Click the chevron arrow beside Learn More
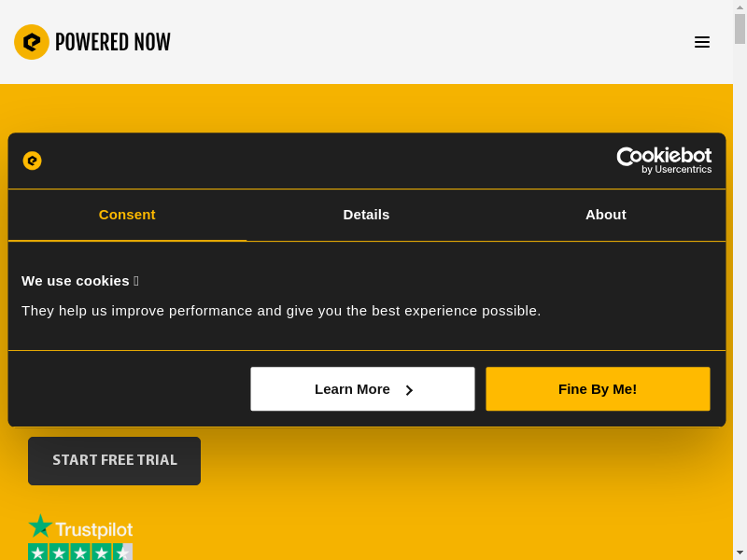This screenshot has height=560, width=747. tap(409, 390)
